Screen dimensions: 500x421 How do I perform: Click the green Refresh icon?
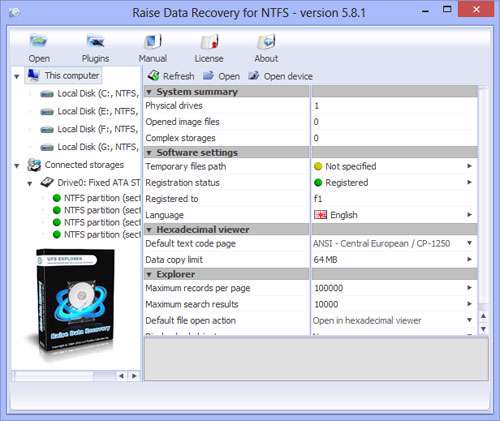coord(153,76)
